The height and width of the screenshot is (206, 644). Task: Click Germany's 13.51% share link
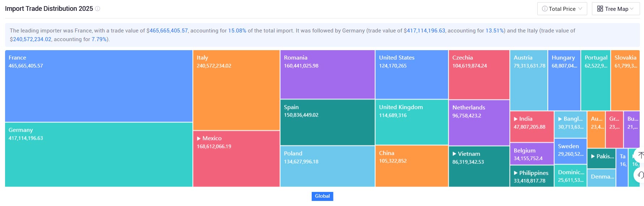click(494, 31)
